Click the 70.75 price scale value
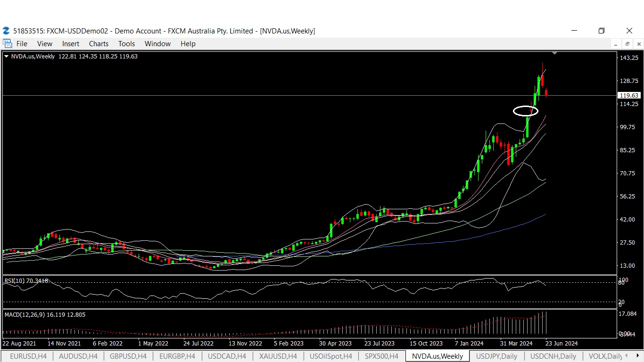Screen dimensions: 644x362 tap(627, 173)
